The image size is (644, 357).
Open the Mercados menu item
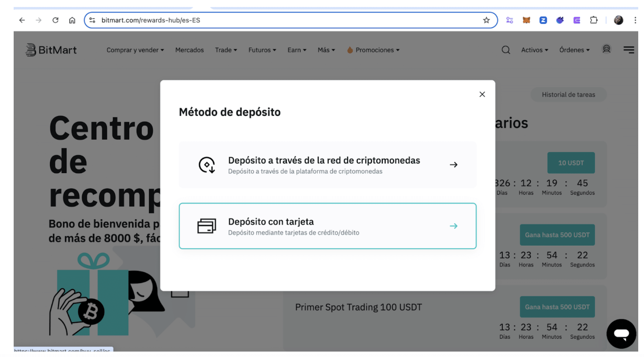click(x=189, y=50)
